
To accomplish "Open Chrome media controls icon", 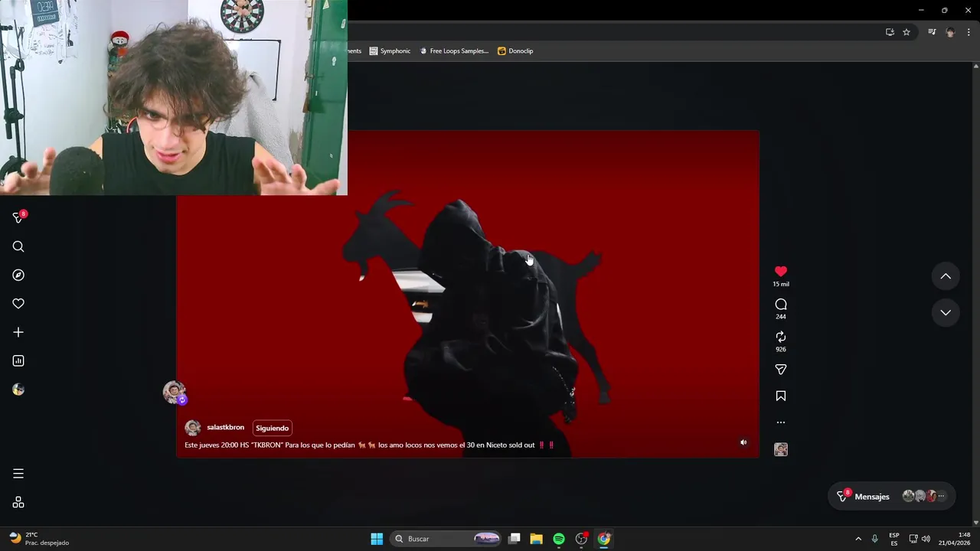I will (x=932, y=32).
